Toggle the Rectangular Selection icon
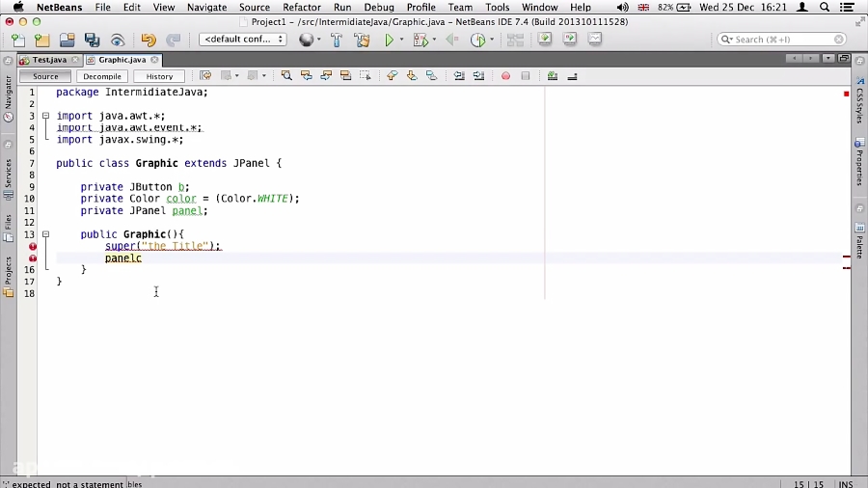This screenshot has width=868, height=488. (x=366, y=76)
